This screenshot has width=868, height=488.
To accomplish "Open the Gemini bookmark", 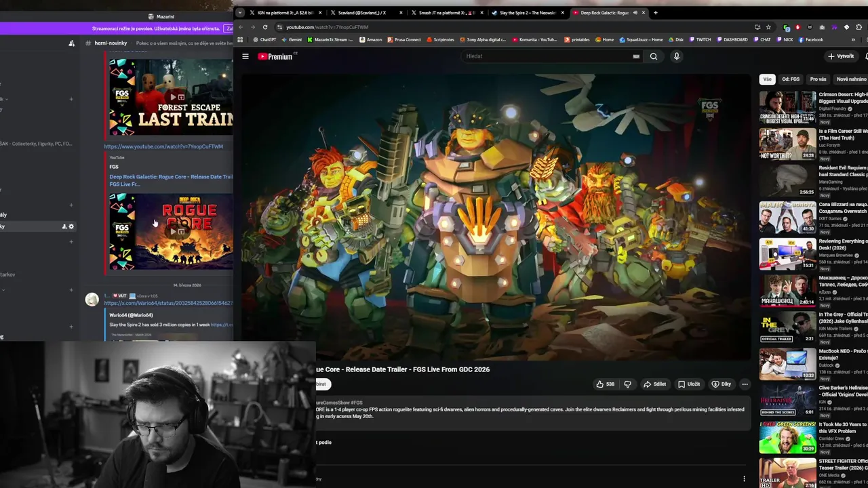I will tap(292, 39).
